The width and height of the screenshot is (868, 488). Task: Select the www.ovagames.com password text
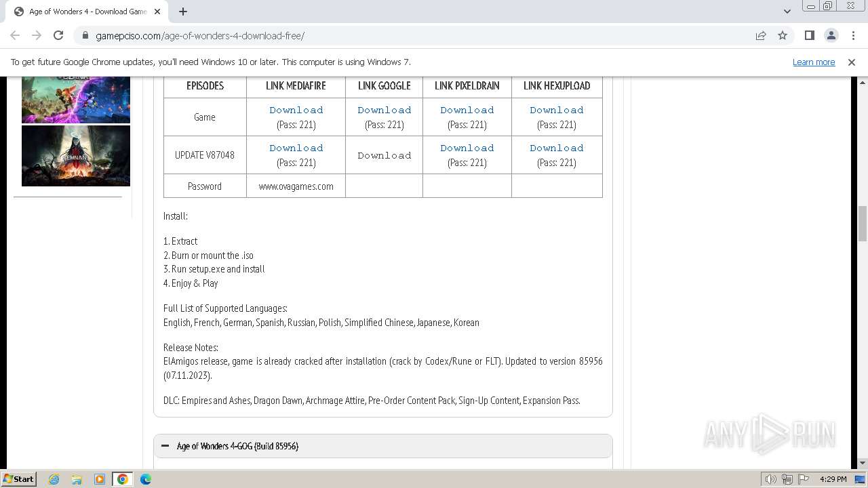pyautogui.click(x=296, y=186)
